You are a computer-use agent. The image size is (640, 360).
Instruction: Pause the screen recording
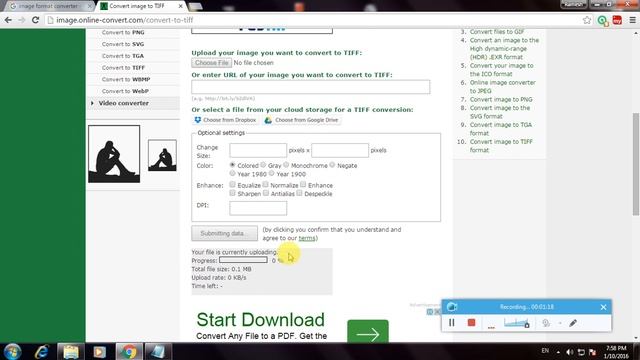click(451, 322)
